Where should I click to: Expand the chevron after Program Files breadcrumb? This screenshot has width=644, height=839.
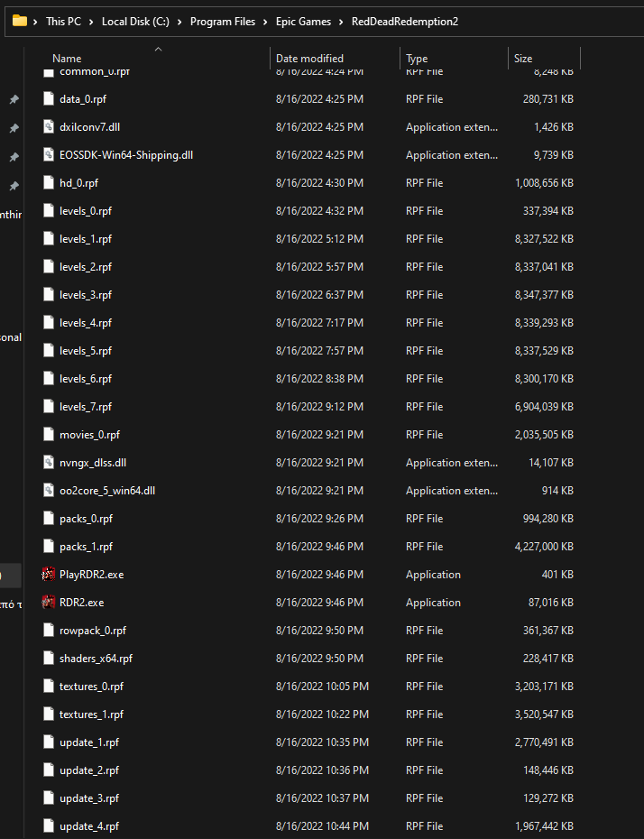tap(266, 22)
